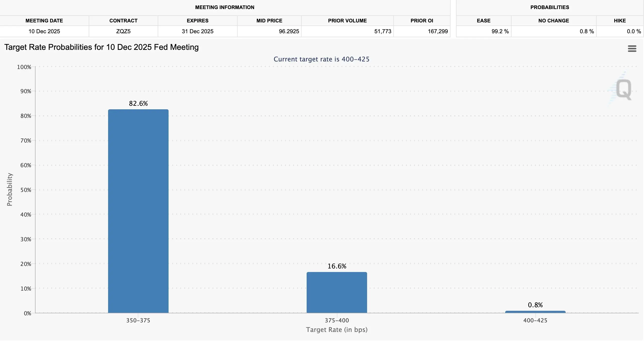Click the chart title for 10 Dec 2025 meeting
This screenshot has width=644, height=341.
(x=102, y=47)
